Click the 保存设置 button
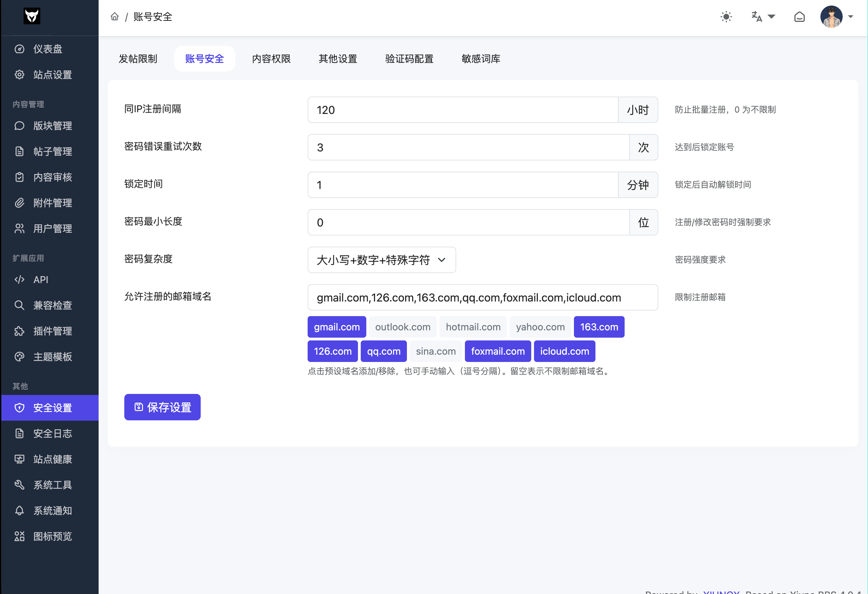The height and width of the screenshot is (594, 868). point(162,407)
